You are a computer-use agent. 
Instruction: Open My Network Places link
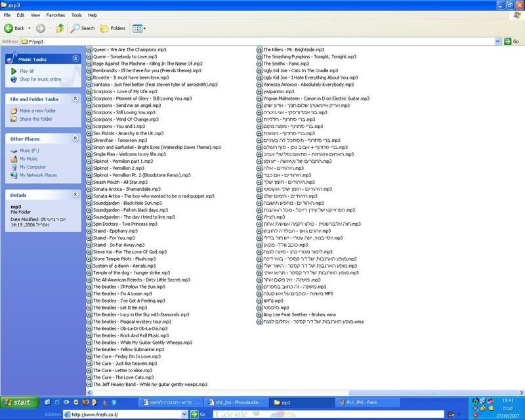click(38, 175)
